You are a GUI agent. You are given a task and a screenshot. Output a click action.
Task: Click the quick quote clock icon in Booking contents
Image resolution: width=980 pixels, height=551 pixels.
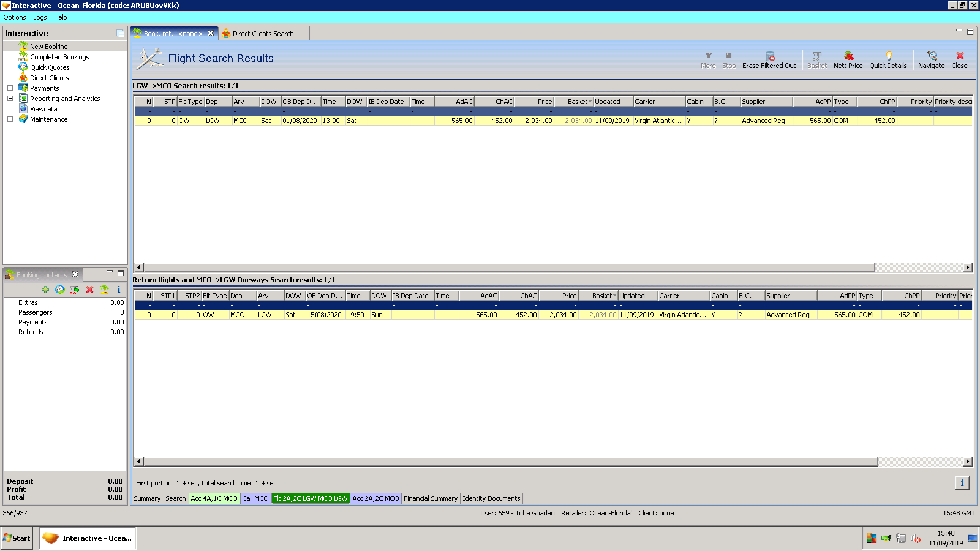[60, 290]
